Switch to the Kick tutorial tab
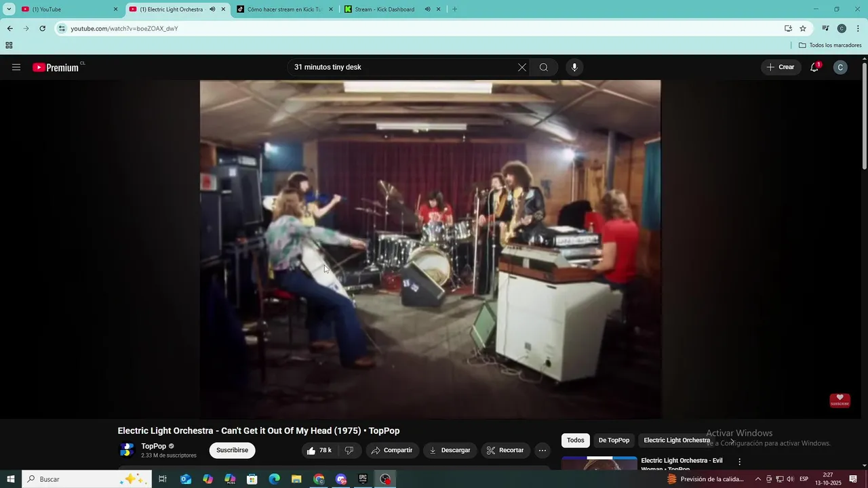 (x=283, y=9)
